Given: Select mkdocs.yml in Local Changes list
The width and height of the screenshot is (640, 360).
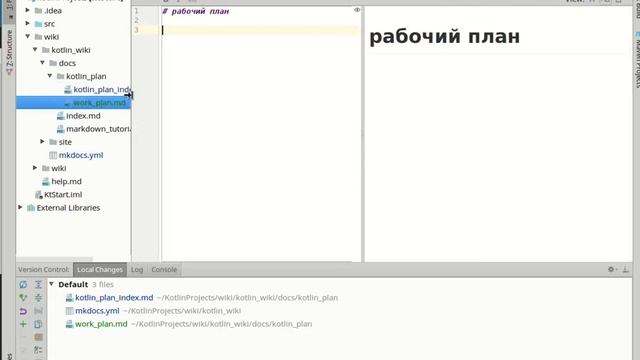Looking at the screenshot, I should [x=97, y=311].
